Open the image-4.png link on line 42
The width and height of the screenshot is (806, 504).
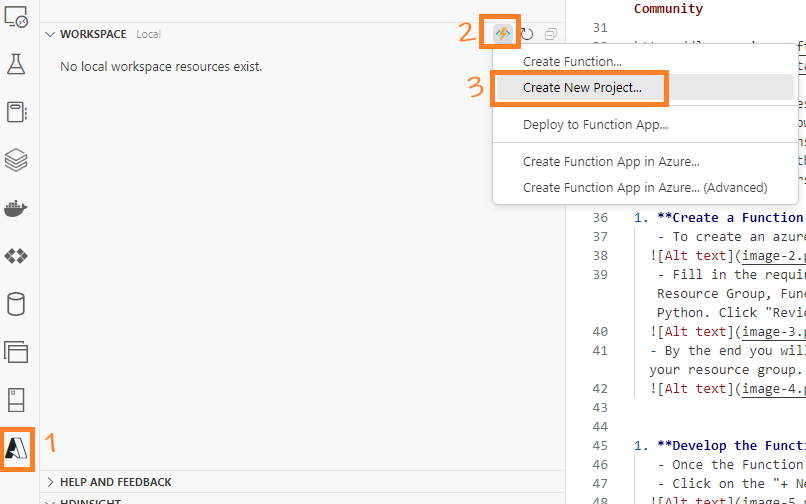coord(774,389)
